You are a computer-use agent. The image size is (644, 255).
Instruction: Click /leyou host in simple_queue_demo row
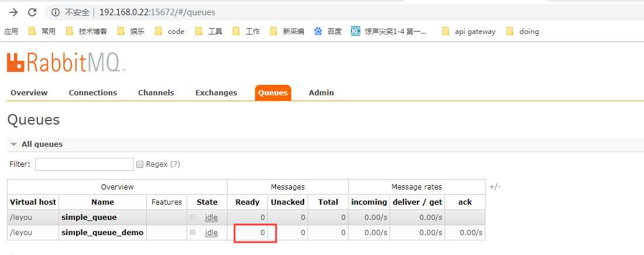(x=20, y=232)
